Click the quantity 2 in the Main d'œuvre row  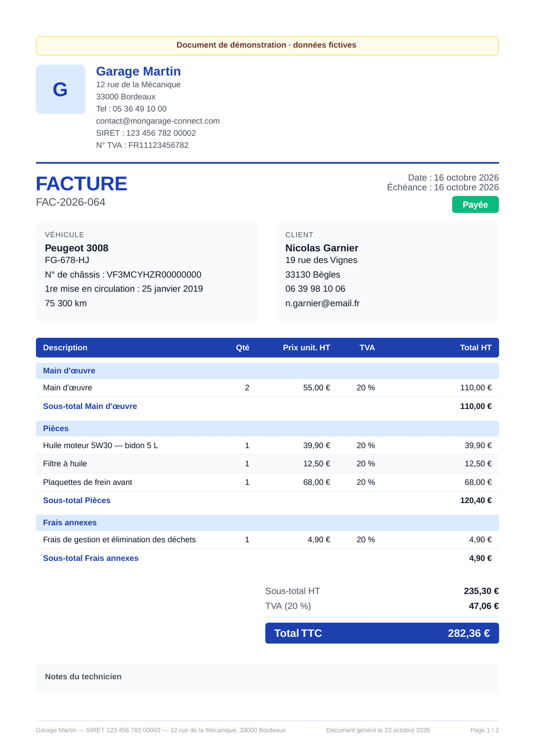tap(247, 388)
